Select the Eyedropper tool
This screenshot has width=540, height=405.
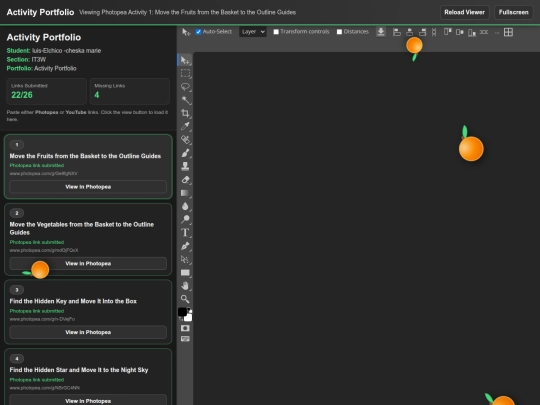coord(185,126)
